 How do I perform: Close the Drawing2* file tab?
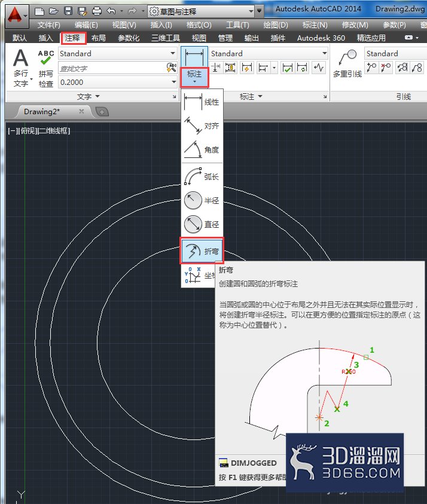pyautogui.click(x=81, y=111)
